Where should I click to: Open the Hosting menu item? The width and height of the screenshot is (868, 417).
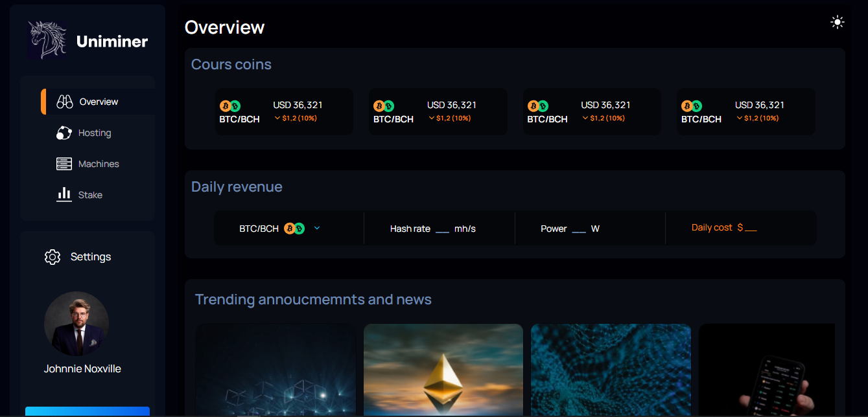click(95, 133)
